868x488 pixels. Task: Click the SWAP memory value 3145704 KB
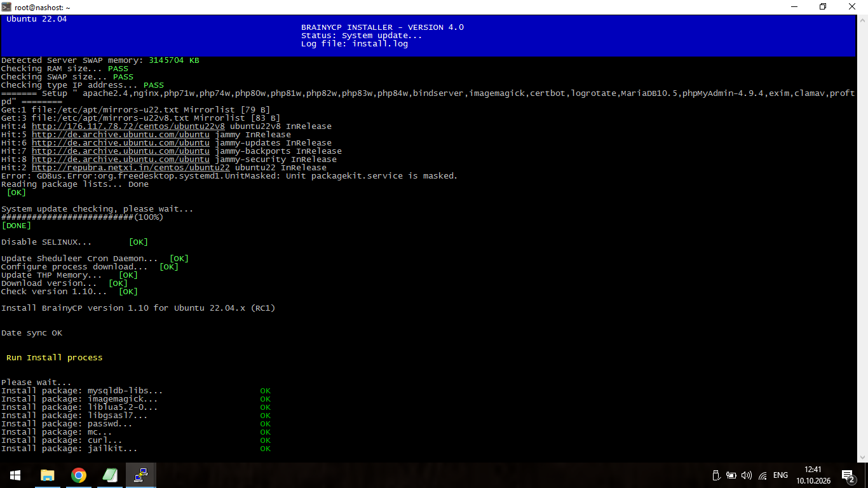174,60
